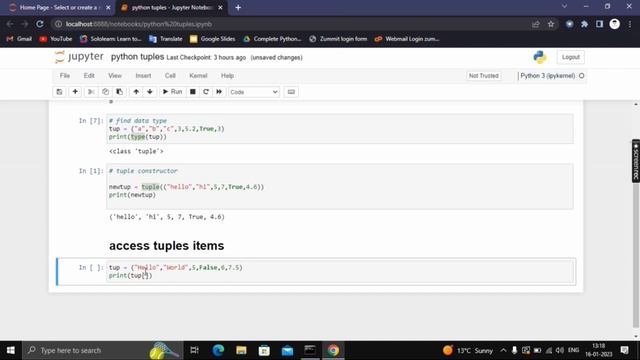Image resolution: width=640 pixels, height=360 pixels.
Task: Open the cell type Code dropdown
Action: [x=254, y=92]
